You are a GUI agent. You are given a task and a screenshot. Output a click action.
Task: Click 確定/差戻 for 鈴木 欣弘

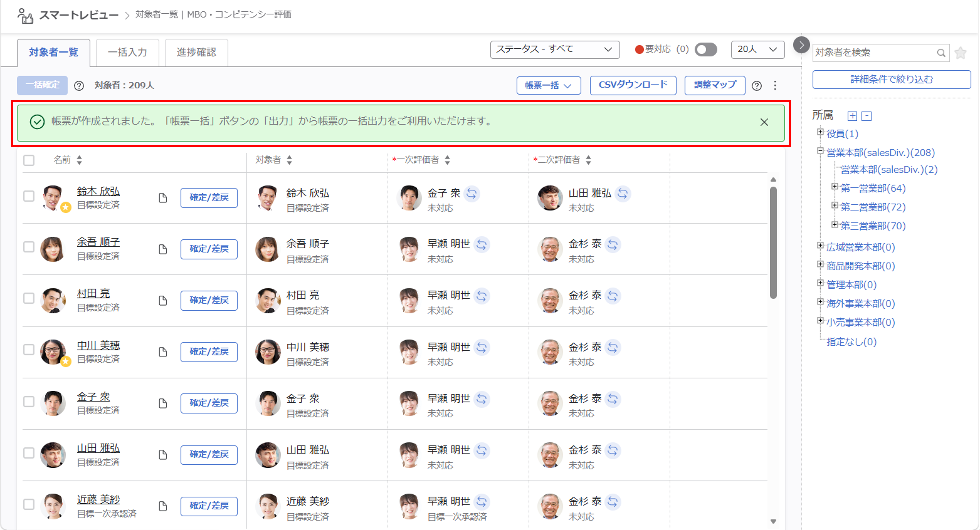click(209, 198)
